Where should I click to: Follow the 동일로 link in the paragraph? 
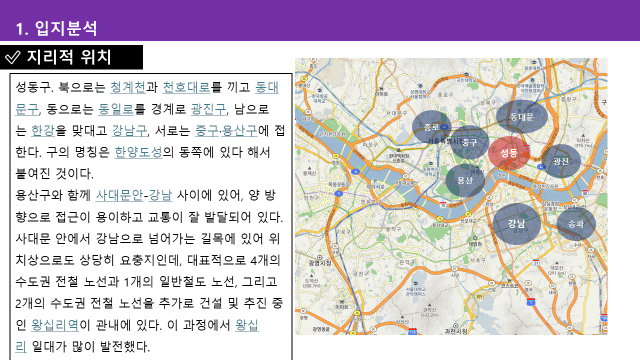click(116, 109)
